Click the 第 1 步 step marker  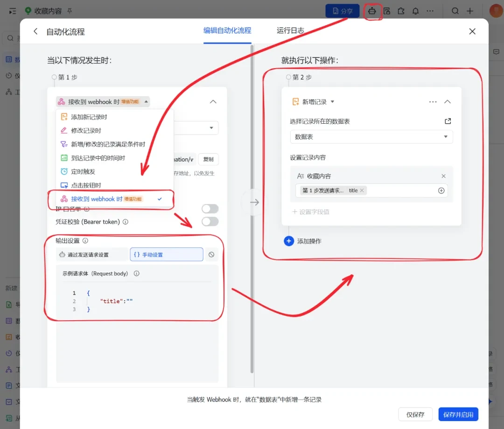(x=65, y=77)
